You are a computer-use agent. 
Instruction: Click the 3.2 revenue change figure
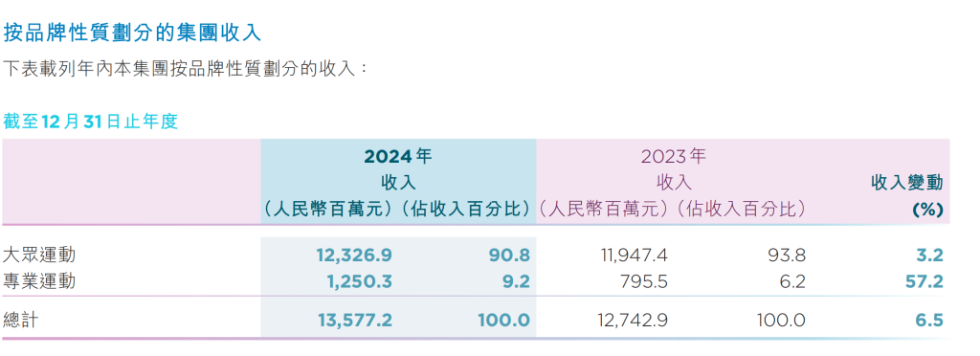point(931,255)
